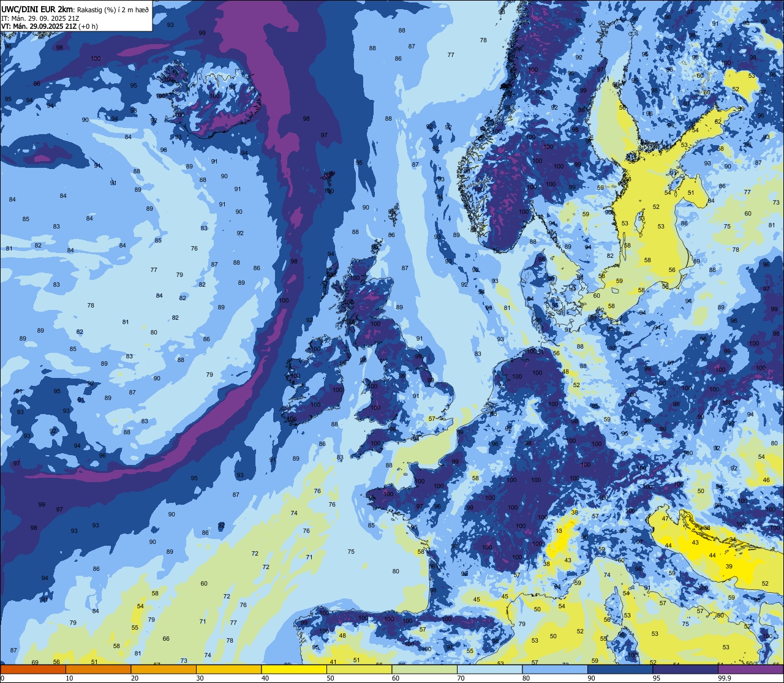Click the 60–70% pale green legend swatch
Viewport: 784px width, 683px height.
click(x=424, y=669)
